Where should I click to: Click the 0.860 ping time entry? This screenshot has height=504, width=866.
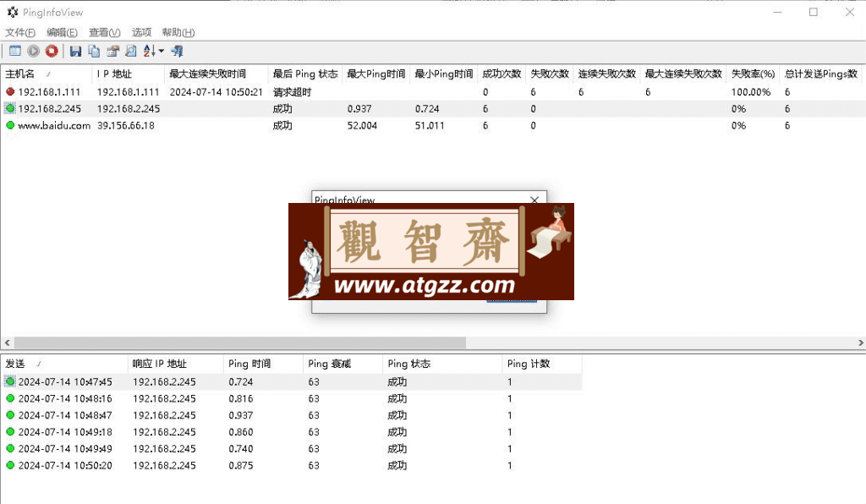tap(241, 431)
